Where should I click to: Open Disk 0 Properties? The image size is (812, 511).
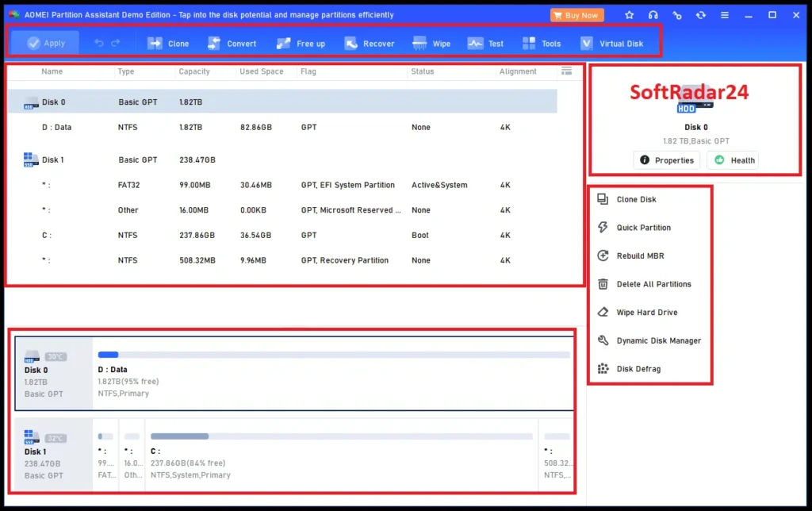667,160
